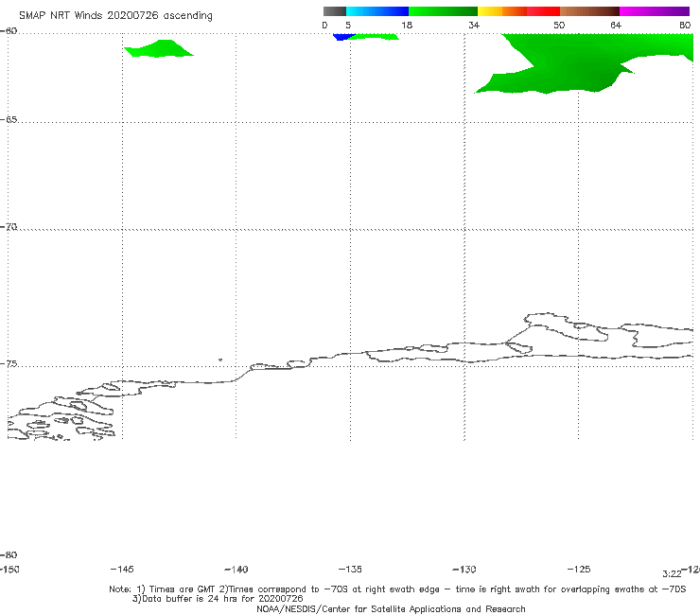This screenshot has width=700, height=615.
Task: Select the cyan-blue segment of the color bar
Action: pos(377,11)
